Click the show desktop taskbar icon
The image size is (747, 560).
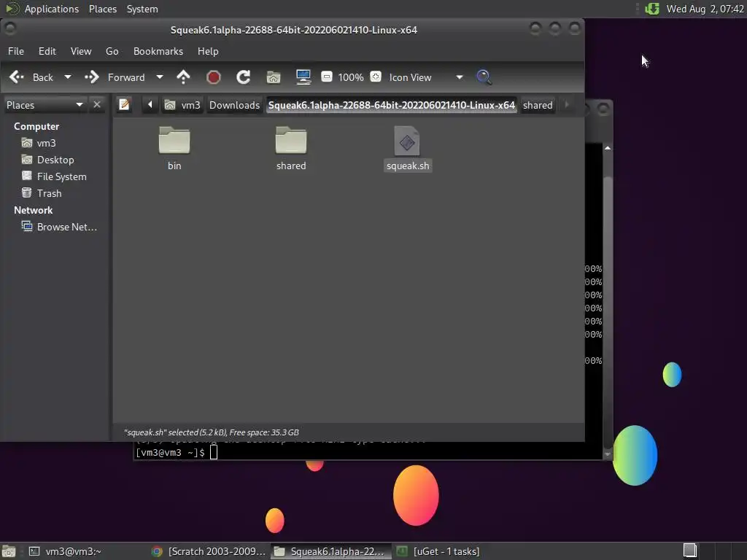9,551
